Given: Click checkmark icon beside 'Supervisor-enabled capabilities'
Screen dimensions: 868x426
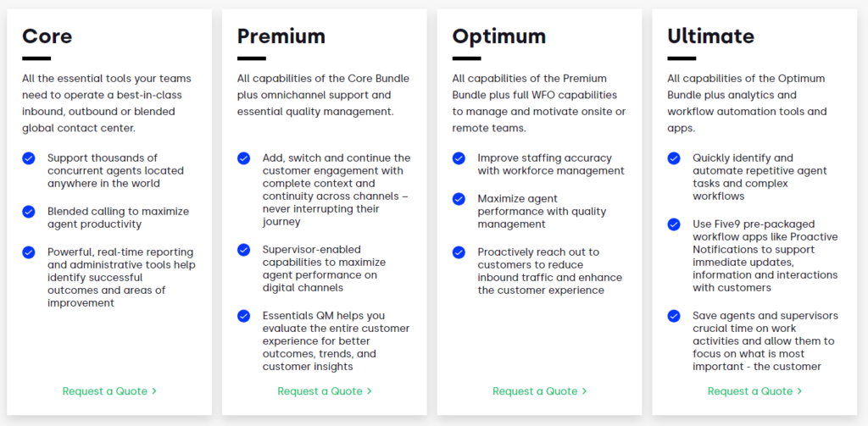Looking at the screenshot, I should (x=243, y=250).
